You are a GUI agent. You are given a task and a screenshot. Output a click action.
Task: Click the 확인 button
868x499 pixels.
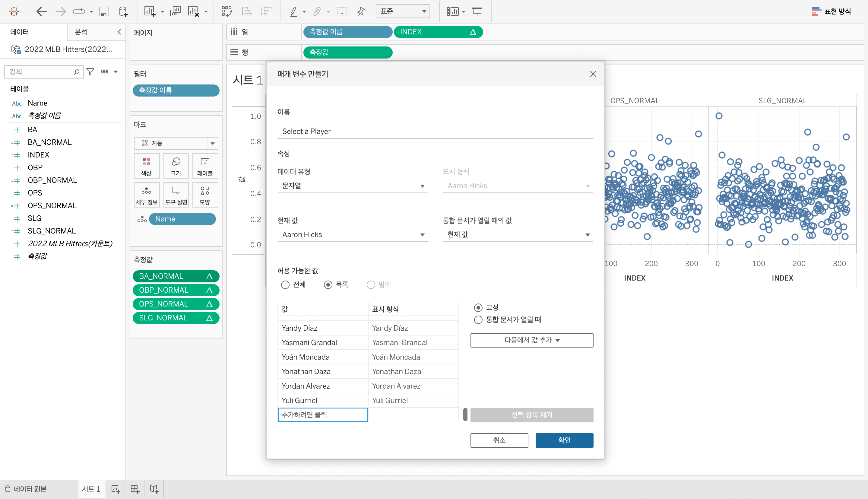click(564, 440)
